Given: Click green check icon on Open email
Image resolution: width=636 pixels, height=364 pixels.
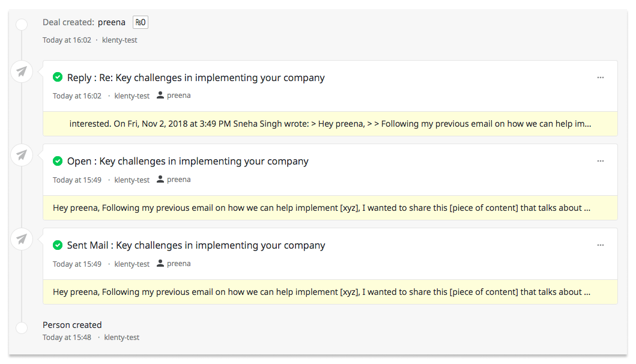Looking at the screenshot, I should pyautogui.click(x=58, y=161).
